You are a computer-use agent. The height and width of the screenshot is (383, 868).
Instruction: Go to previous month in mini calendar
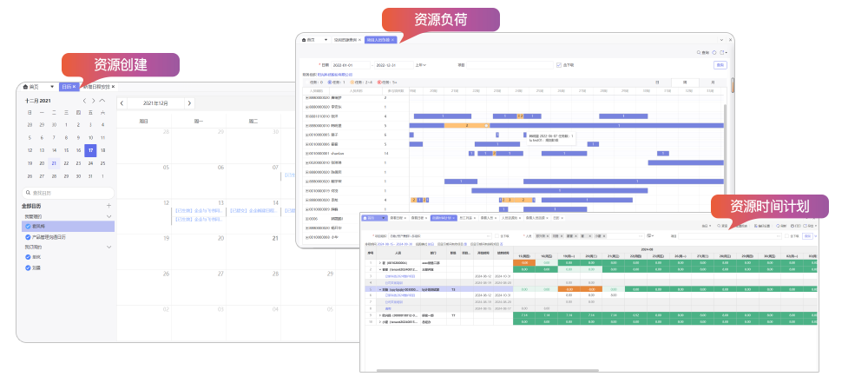(83, 101)
